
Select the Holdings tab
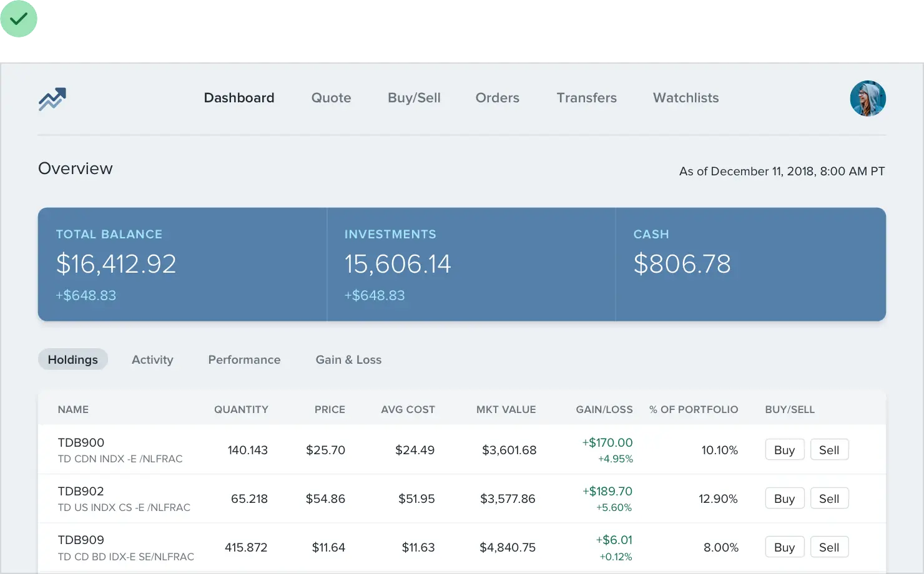(73, 360)
